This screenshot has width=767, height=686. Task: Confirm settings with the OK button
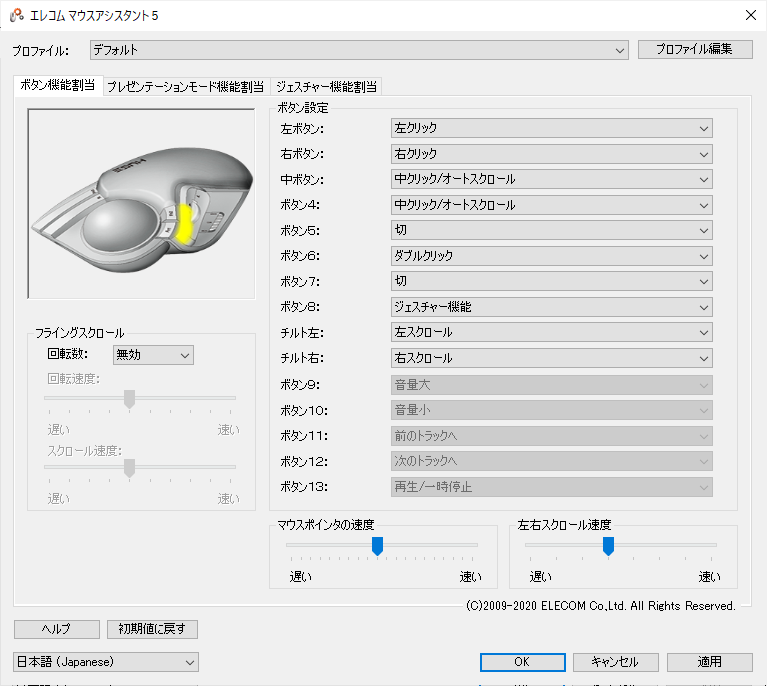pyautogui.click(x=522, y=662)
